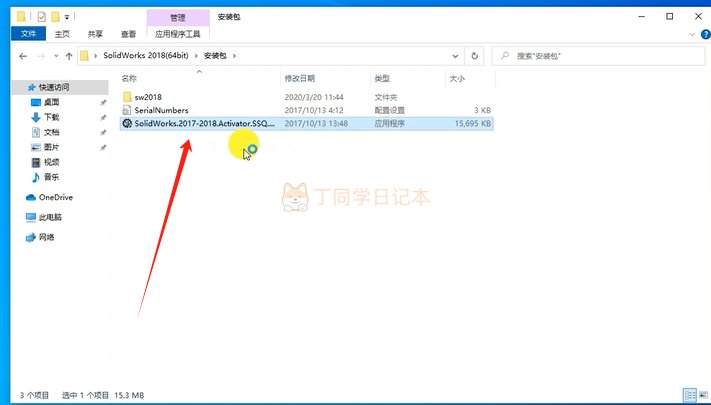Open the quick access toolbar customize dropdown
Screen dimensions: 711x405
[x=67, y=17]
